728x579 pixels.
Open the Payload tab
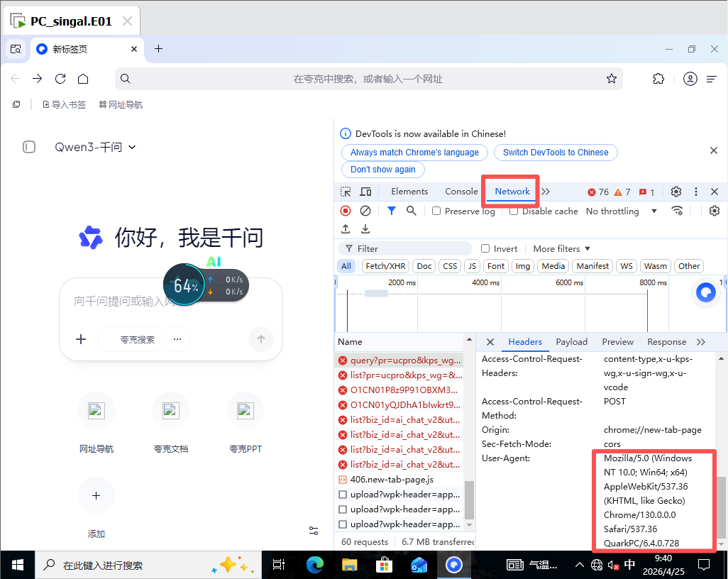pos(571,342)
